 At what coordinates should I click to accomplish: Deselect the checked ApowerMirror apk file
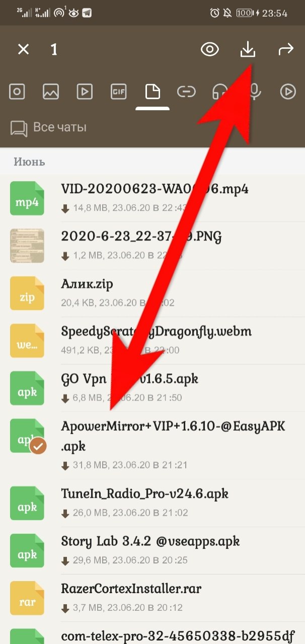[152, 445]
